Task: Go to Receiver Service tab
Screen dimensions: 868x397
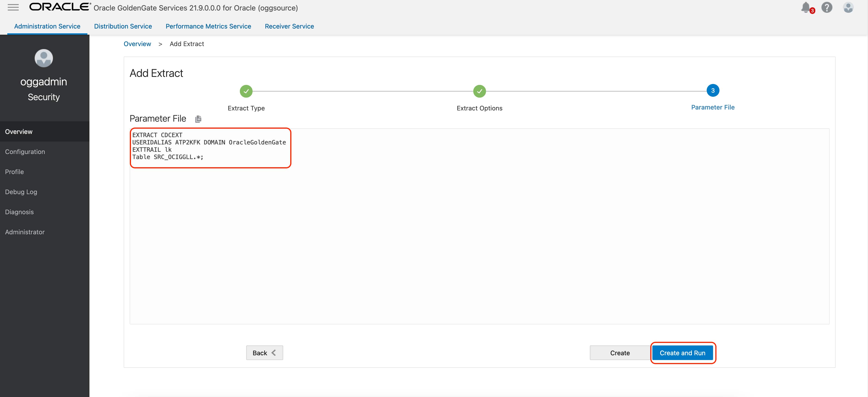Action: click(x=289, y=26)
